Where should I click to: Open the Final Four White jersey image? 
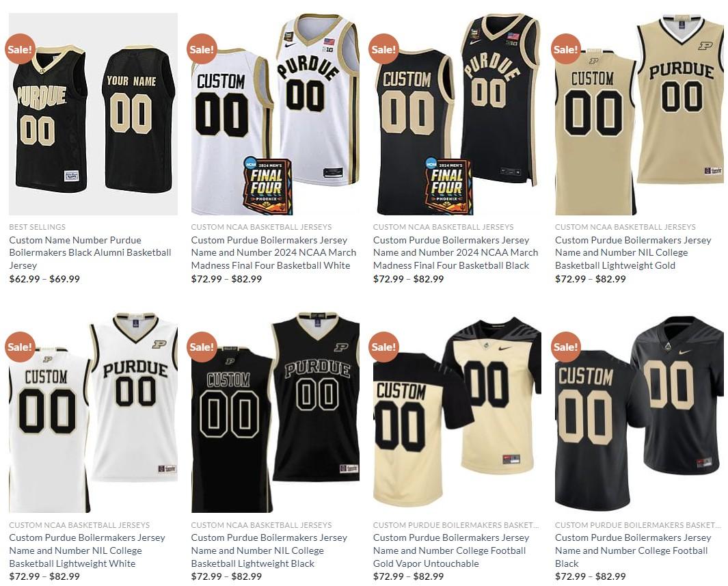coord(275,114)
